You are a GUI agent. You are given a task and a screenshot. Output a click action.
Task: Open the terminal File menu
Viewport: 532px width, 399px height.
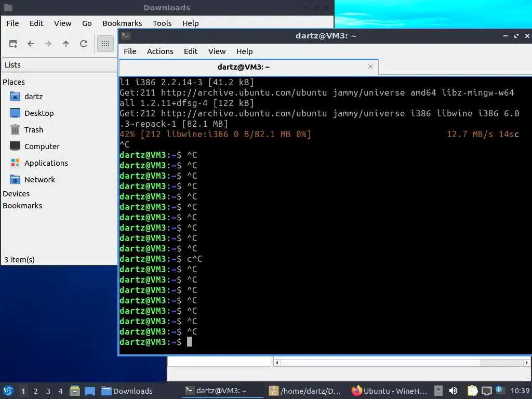pos(130,51)
